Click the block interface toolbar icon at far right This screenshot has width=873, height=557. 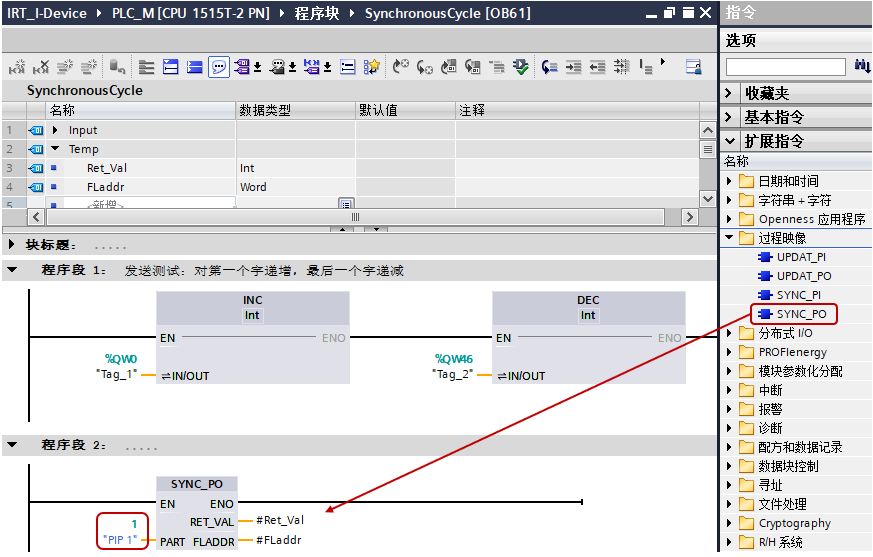click(x=693, y=67)
